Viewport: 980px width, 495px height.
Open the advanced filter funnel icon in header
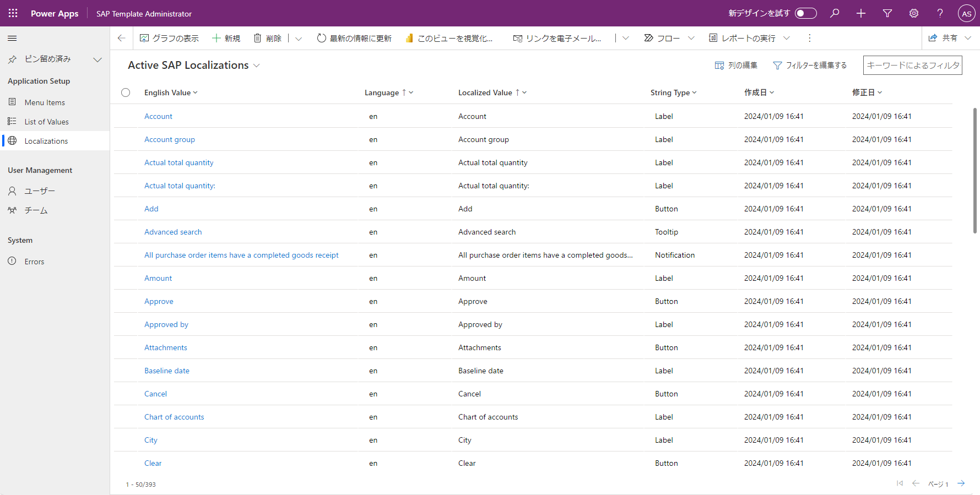pos(887,13)
